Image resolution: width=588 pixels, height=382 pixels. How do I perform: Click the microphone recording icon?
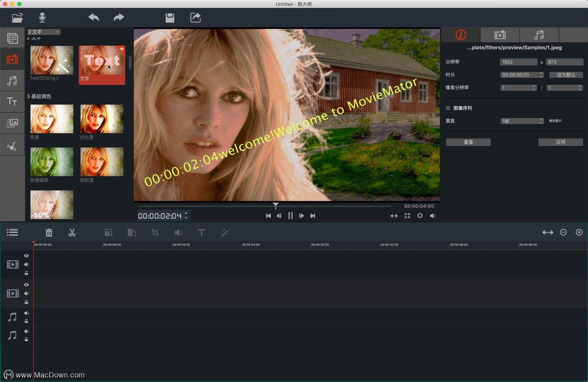43,18
